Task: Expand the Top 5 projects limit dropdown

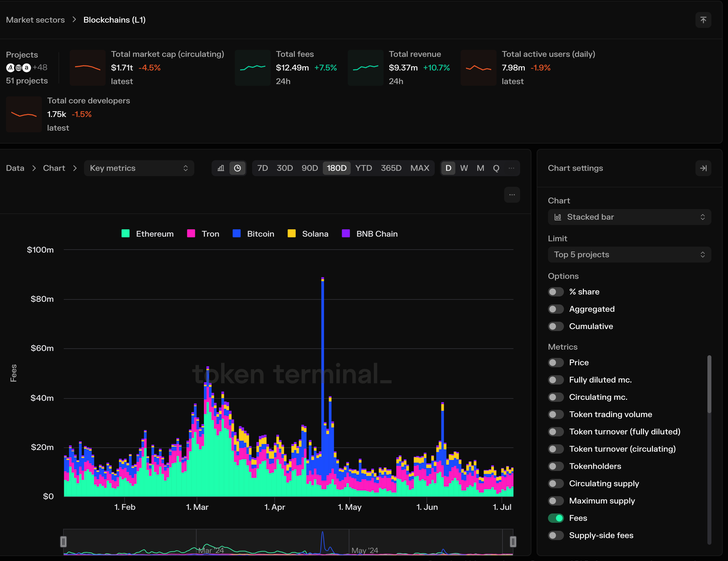Action: tap(629, 255)
